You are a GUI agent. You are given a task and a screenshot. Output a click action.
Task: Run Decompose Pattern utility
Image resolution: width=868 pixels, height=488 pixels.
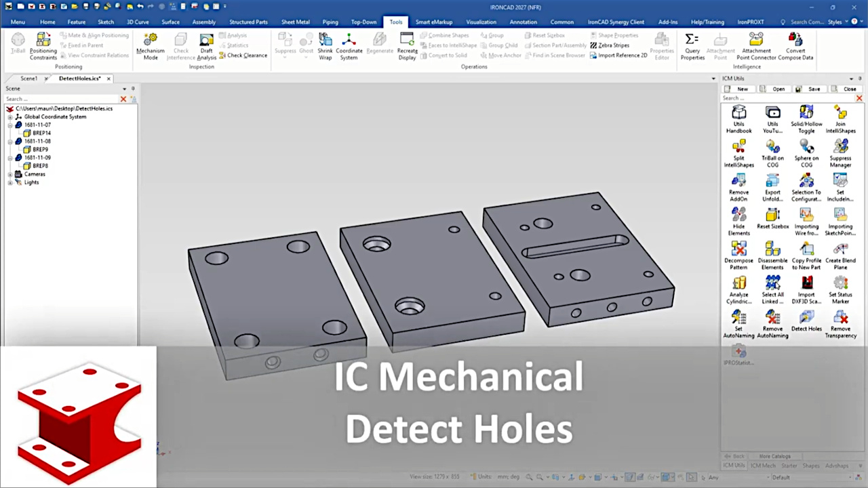(738, 256)
